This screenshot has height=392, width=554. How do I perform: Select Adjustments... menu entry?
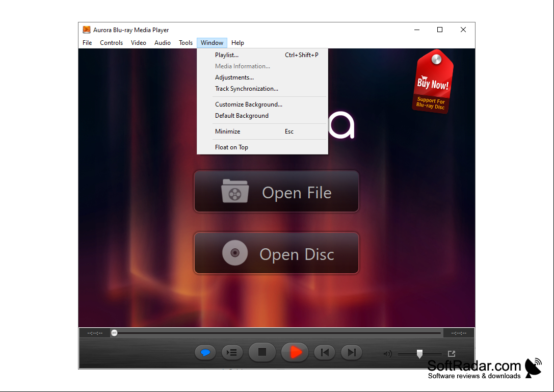click(262, 77)
